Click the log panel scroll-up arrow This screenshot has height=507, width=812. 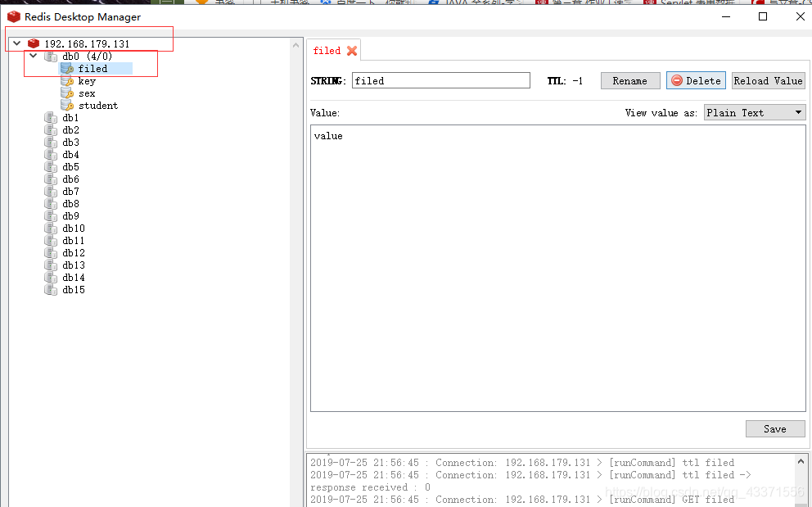[801, 461]
